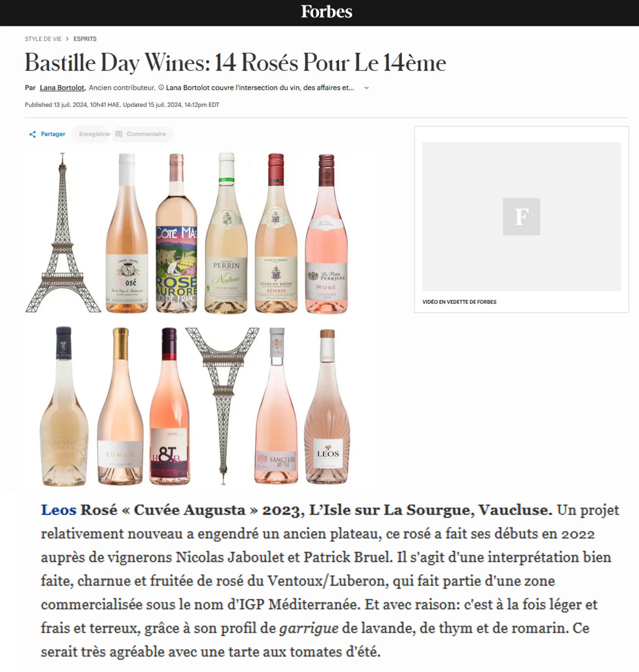Click the Forbes logo in the header
Viewport: 639px width, 672px height.
(326, 12)
